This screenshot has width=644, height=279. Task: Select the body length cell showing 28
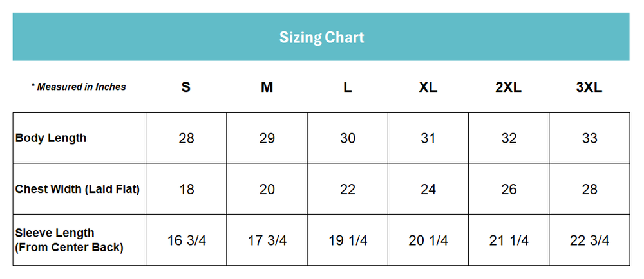(186, 138)
